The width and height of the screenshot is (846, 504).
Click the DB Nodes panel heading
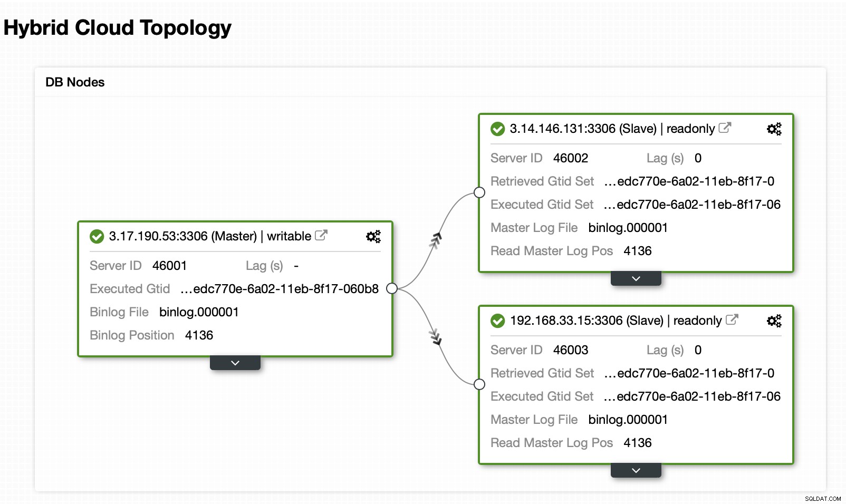[x=75, y=82]
